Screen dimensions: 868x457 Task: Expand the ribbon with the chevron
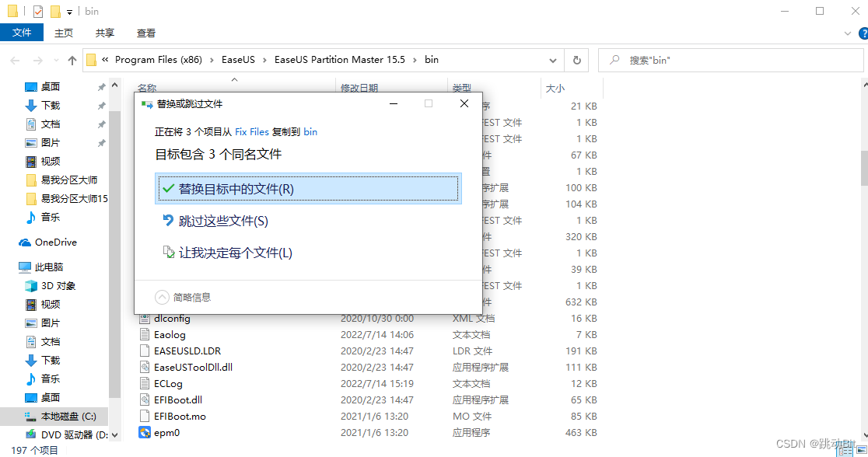click(x=848, y=33)
